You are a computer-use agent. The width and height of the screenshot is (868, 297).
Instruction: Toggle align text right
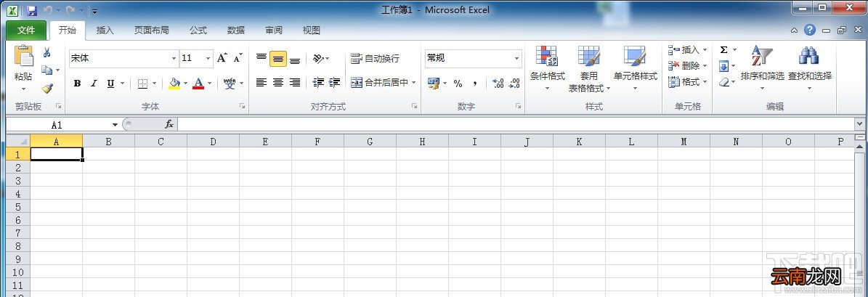click(x=295, y=82)
